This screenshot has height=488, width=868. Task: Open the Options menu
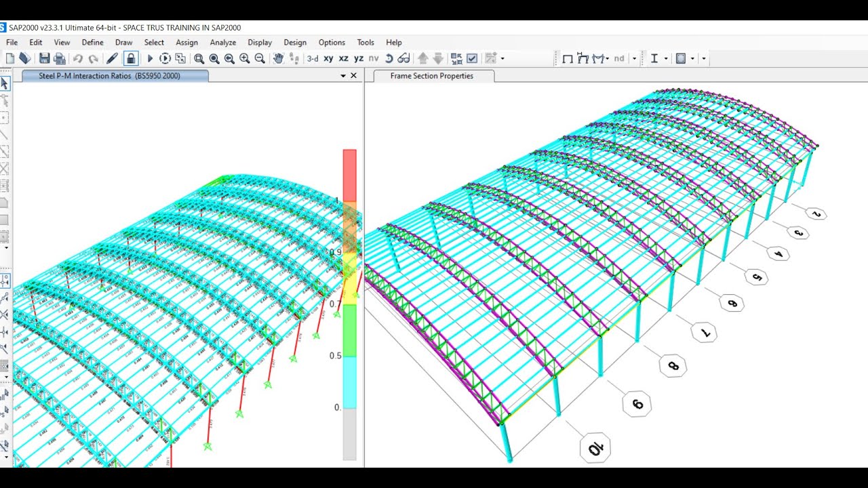[332, 42]
